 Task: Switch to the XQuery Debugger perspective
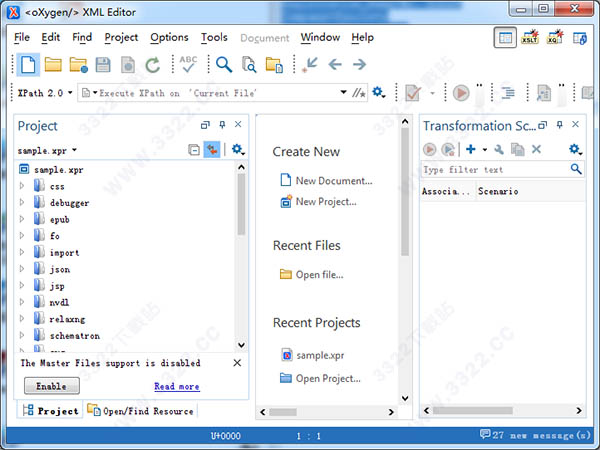click(555, 37)
